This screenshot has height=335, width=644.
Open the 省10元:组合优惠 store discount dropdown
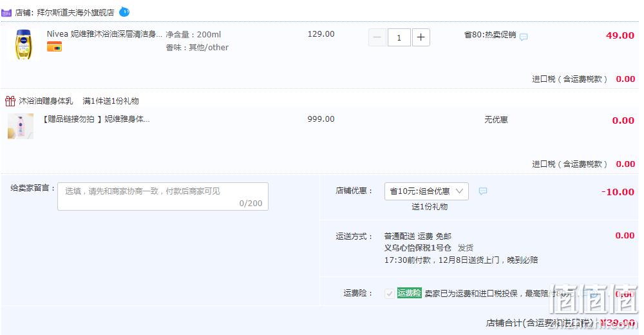[x=426, y=191]
